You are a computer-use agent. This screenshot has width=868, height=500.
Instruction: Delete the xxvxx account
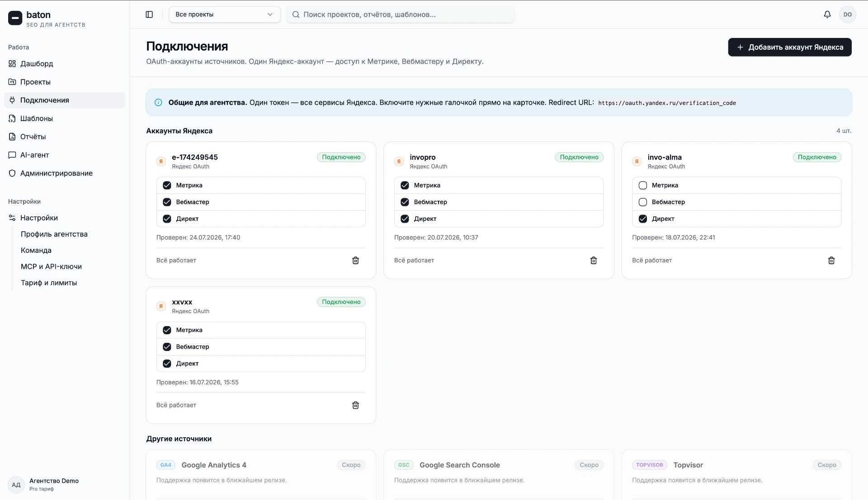[x=356, y=405]
